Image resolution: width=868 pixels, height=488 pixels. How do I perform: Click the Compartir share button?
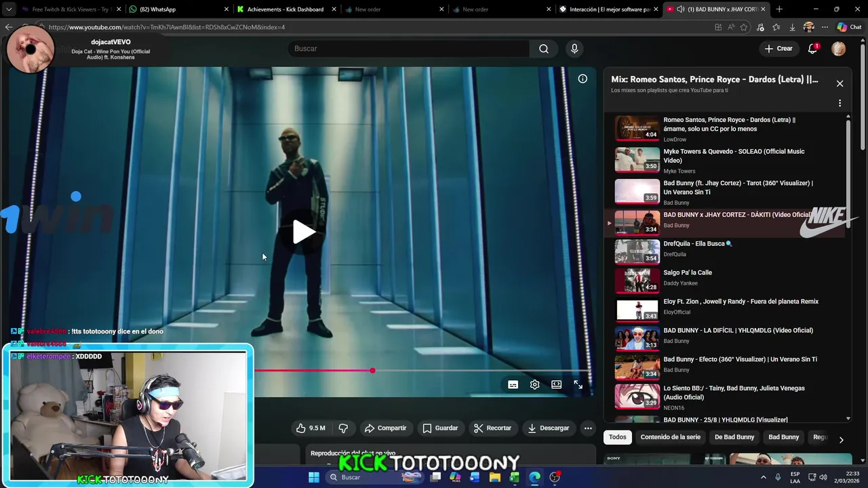click(x=385, y=428)
